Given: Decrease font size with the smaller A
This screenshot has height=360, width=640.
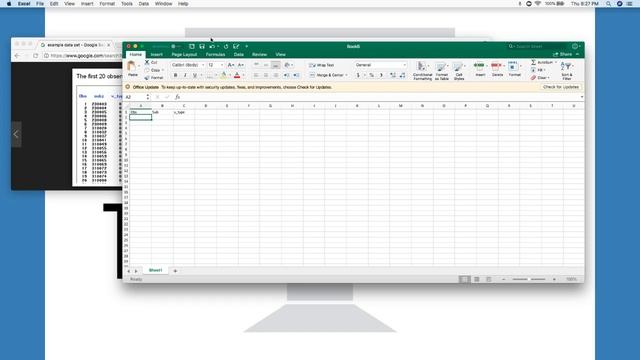Looking at the screenshot, I should pyautogui.click(x=240, y=65).
